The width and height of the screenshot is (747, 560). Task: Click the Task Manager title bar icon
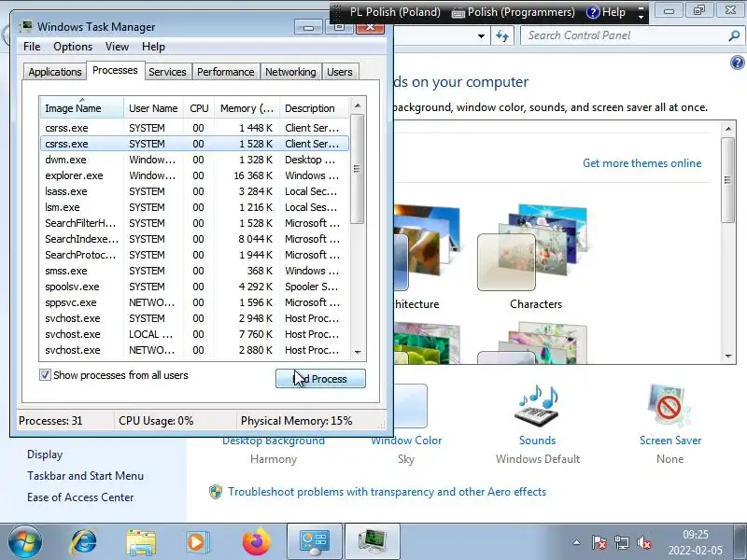pyautogui.click(x=27, y=26)
